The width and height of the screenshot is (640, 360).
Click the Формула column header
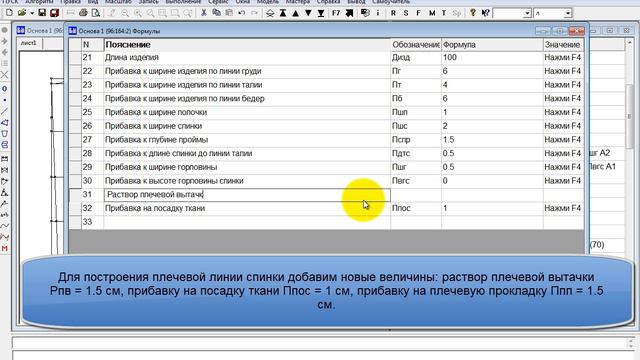pyautogui.click(x=492, y=44)
